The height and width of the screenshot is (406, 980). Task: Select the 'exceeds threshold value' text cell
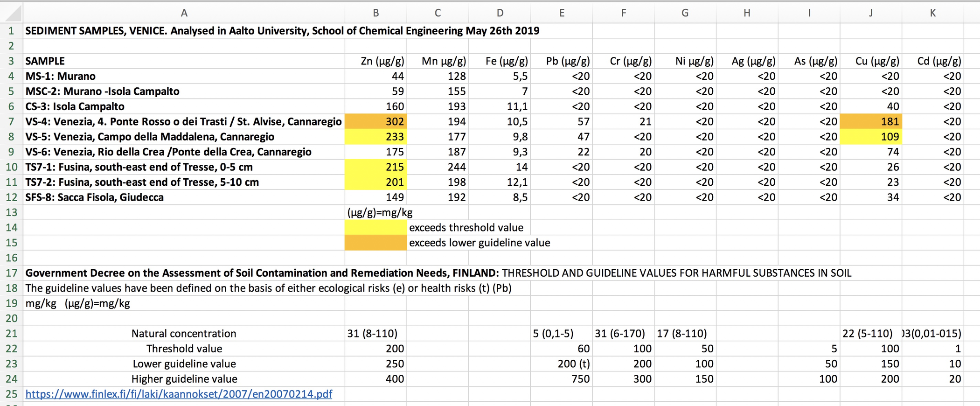(x=466, y=228)
